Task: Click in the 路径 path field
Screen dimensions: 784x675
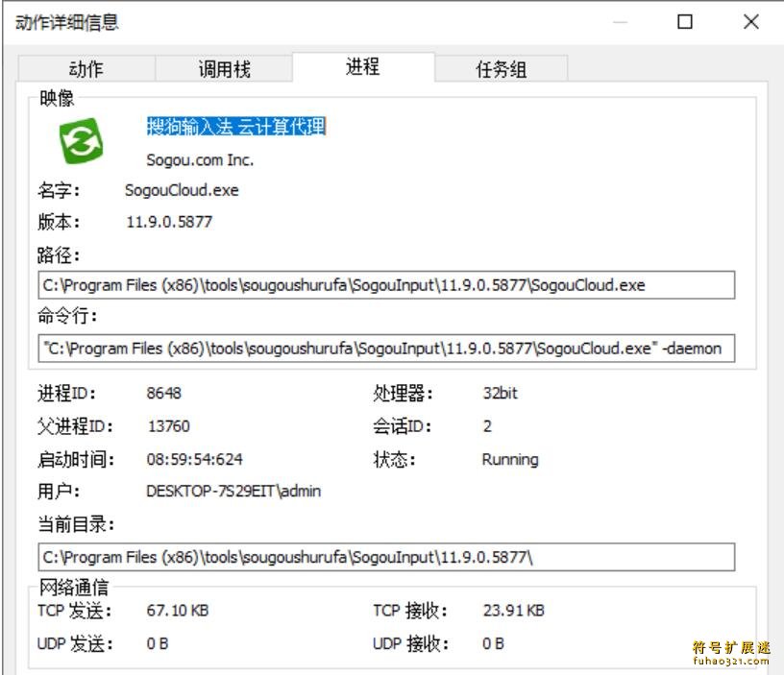Action: (x=386, y=285)
